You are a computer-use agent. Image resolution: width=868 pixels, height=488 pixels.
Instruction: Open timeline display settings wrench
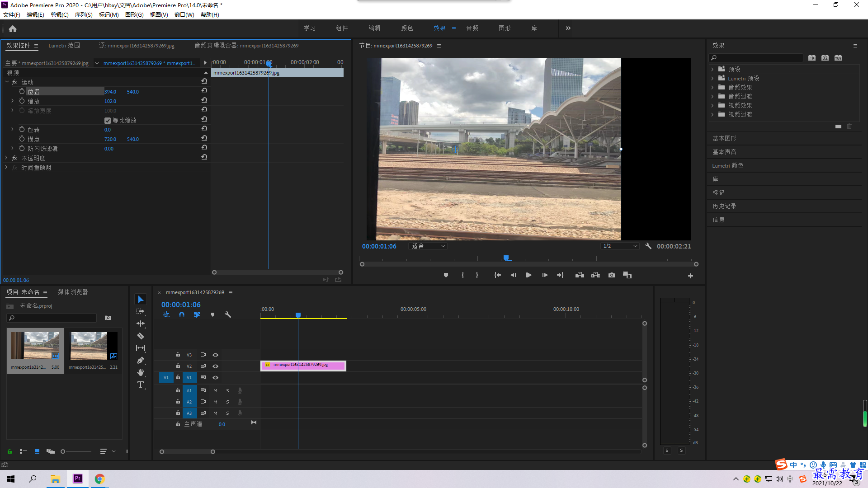pos(228,314)
